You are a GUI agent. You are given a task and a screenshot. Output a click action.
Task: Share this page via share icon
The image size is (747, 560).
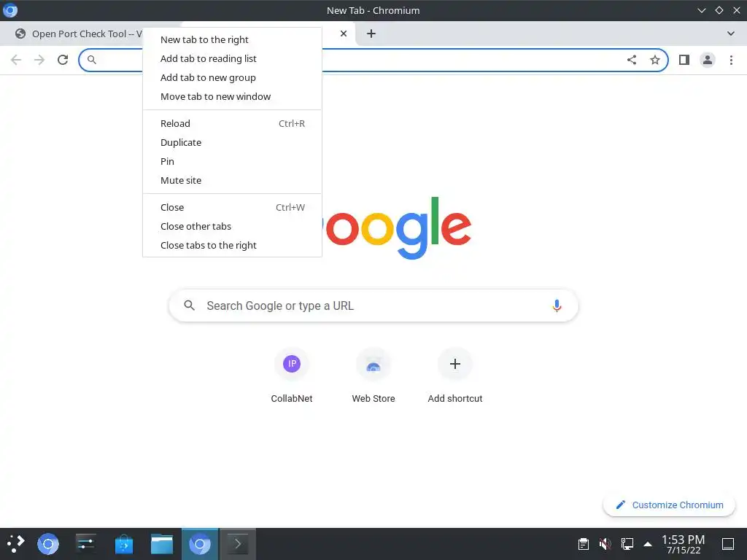632,60
